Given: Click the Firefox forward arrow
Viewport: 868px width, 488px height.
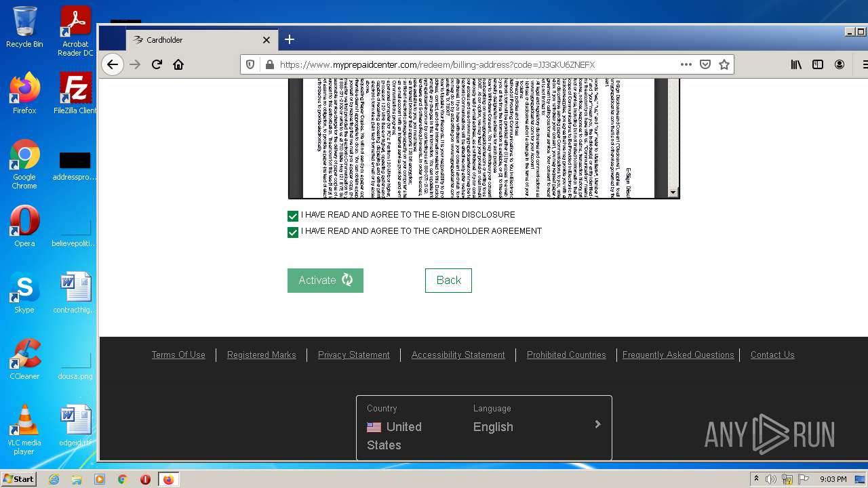Looking at the screenshot, I should pos(135,64).
